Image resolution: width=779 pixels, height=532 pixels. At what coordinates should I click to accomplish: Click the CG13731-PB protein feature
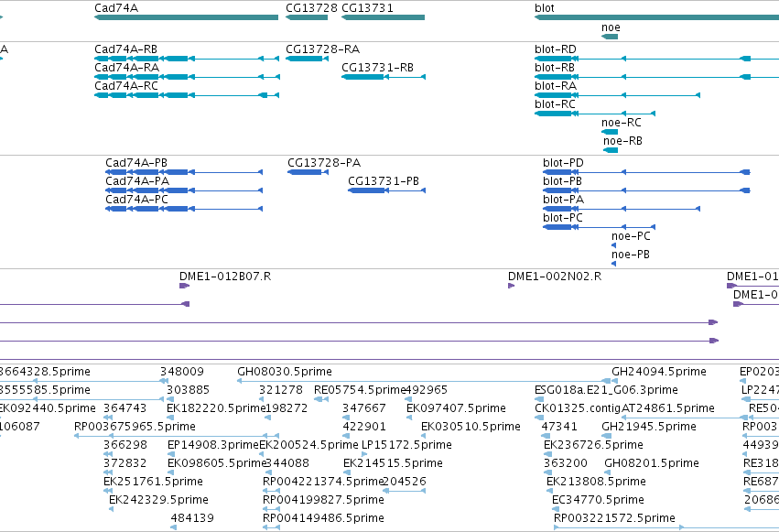point(386,190)
